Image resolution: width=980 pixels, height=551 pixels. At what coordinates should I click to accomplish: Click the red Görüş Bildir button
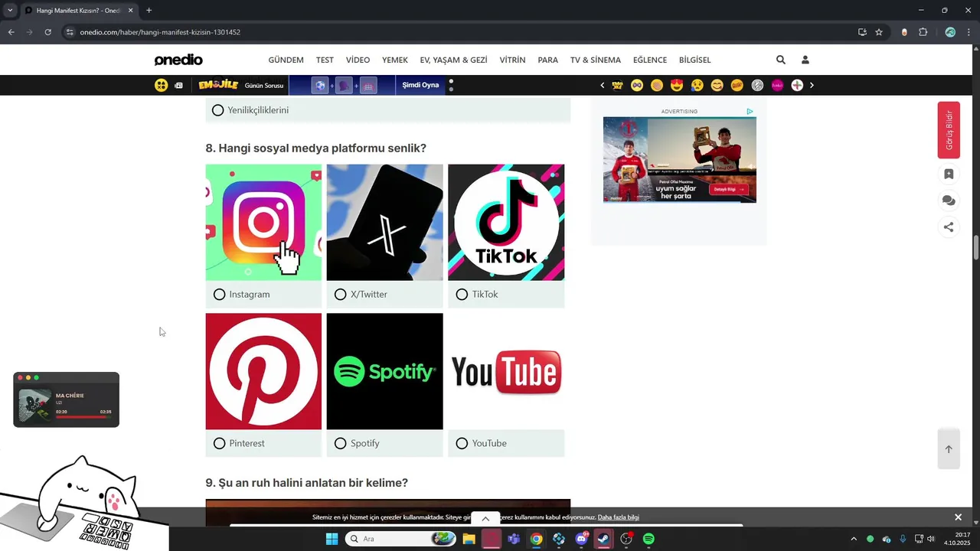949,130
